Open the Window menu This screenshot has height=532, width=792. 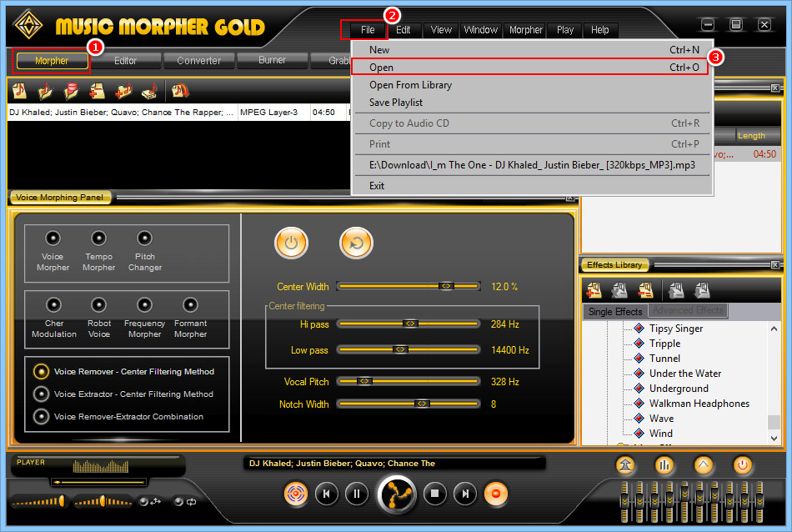481,30
